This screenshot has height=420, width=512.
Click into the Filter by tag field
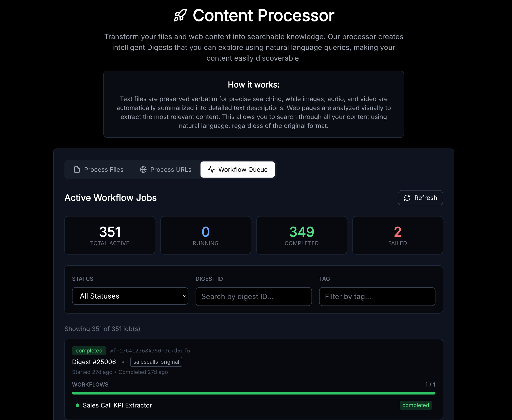[x=377, y=297]
